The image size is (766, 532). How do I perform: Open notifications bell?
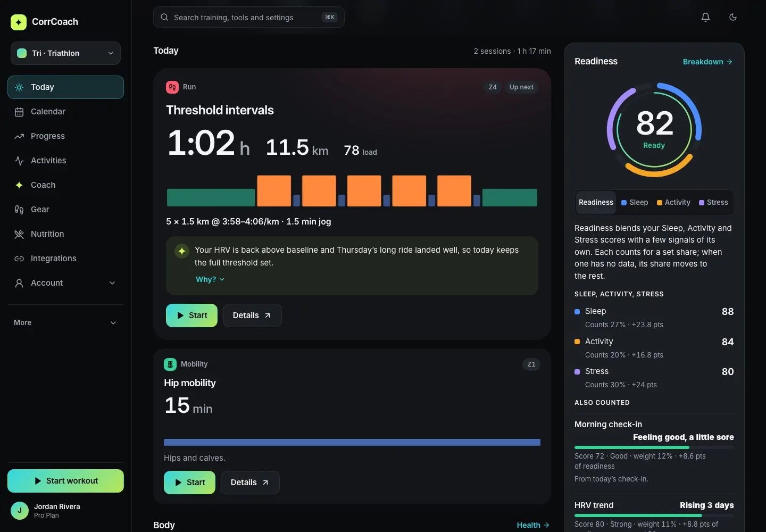click(705, 17)
